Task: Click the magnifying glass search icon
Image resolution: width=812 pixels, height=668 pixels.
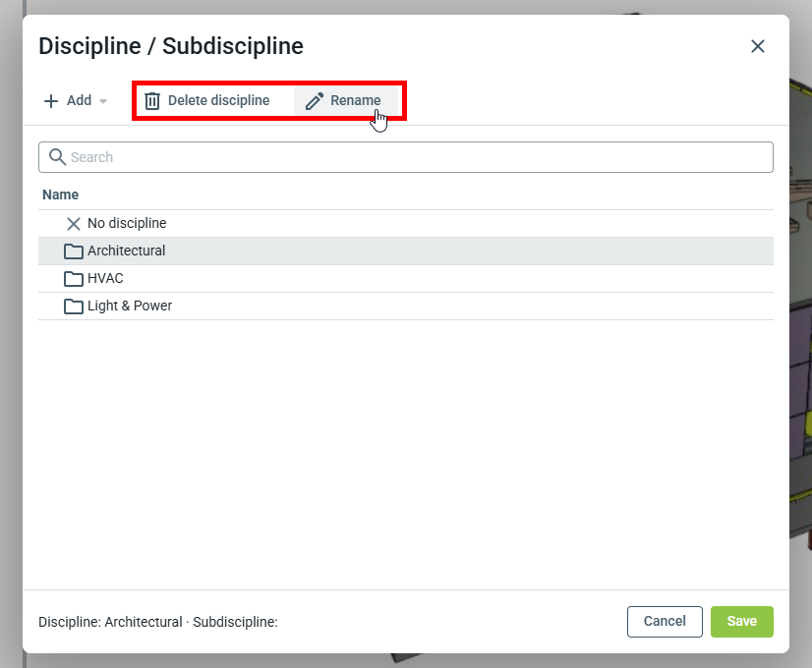Action: (x=57, y=157)
